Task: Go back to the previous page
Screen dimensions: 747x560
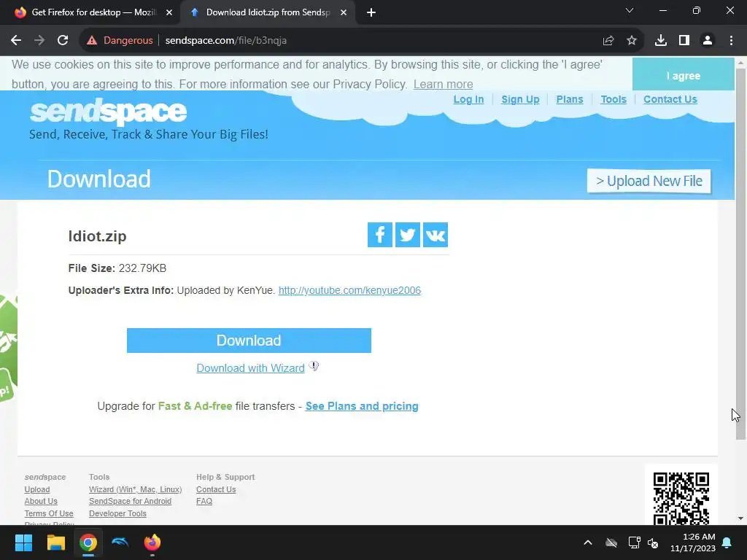Action: point(16,41)
